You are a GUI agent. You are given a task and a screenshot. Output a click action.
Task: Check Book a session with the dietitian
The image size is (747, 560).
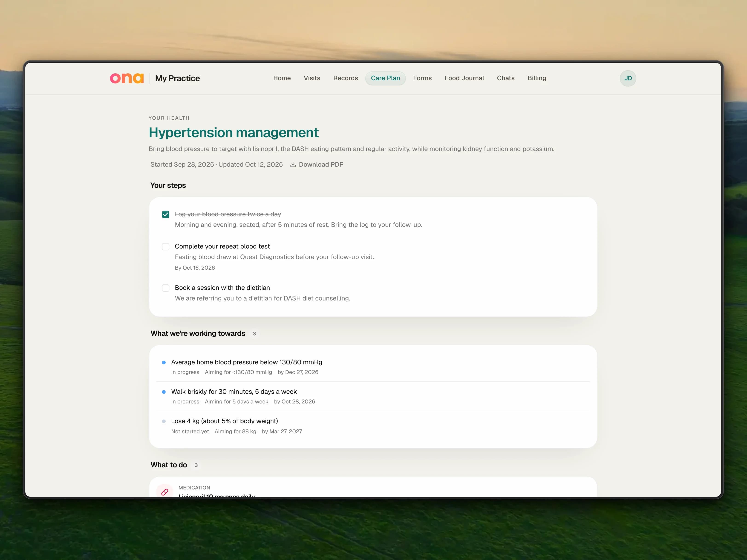pyautogui.click(x=165, y=288)
